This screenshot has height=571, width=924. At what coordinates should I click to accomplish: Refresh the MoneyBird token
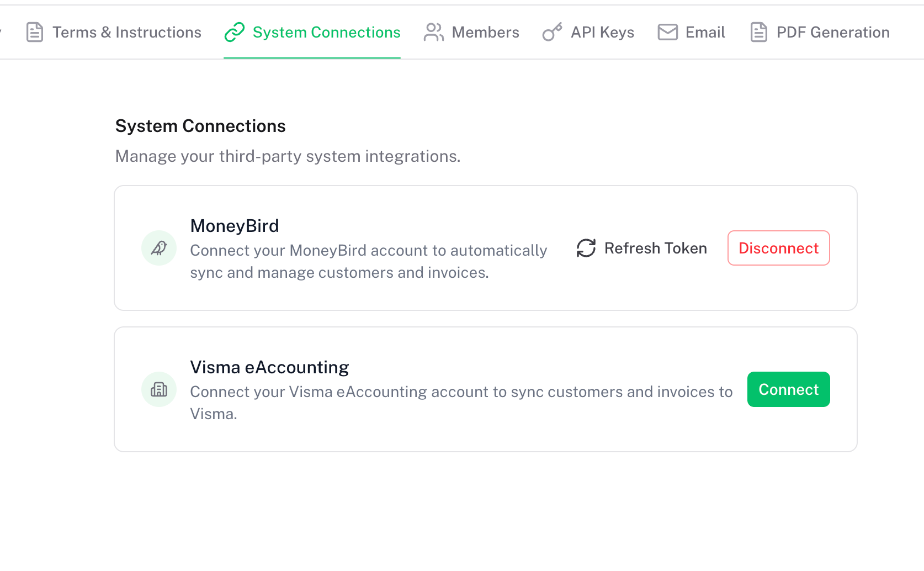pyautogui.click(x=642, y=248)
